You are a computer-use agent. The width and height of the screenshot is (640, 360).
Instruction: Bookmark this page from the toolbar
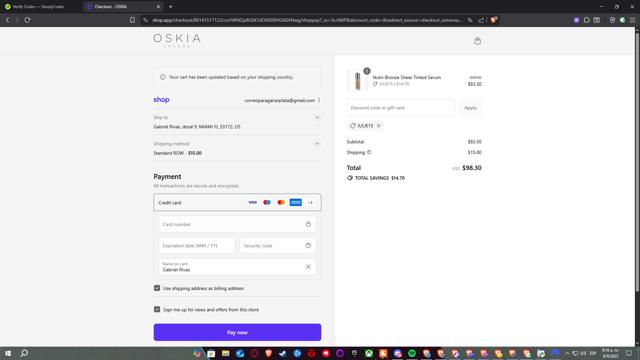(x=132, y=20)
